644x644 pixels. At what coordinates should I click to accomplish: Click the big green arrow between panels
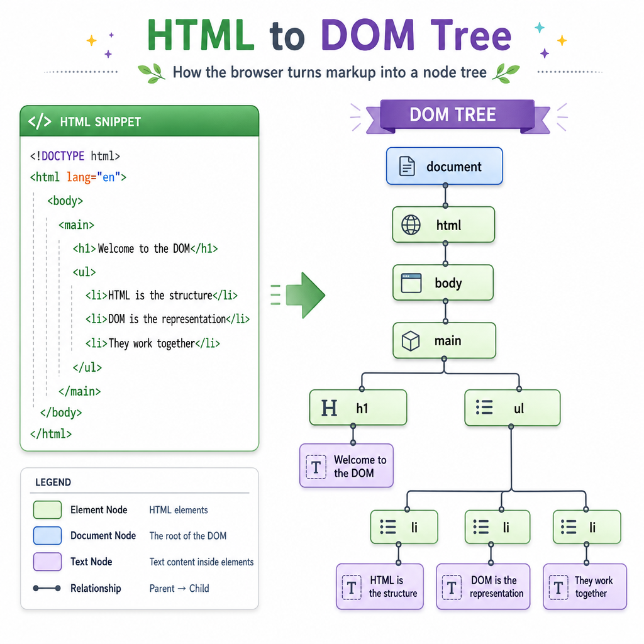305,295
